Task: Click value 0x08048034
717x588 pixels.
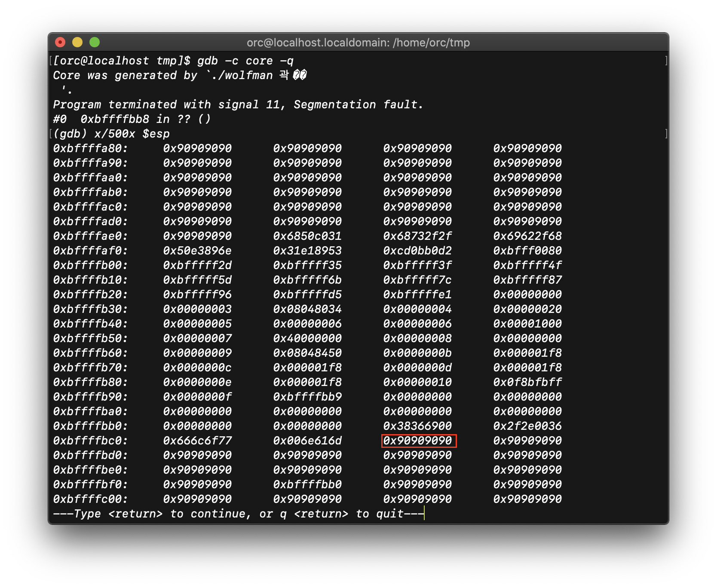Action: (307, 309)
